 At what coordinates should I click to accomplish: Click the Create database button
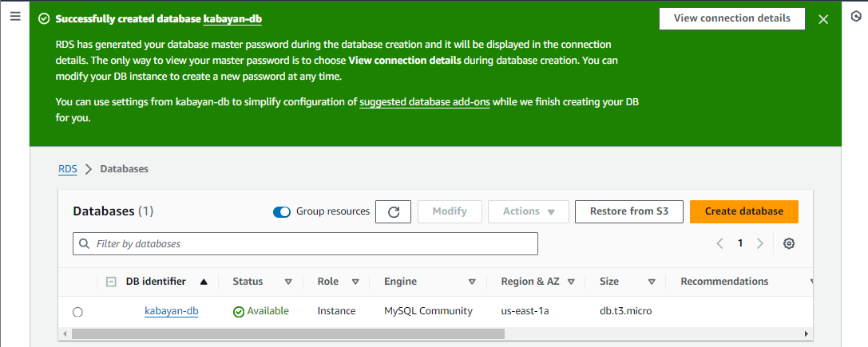(x=743, y=211)
